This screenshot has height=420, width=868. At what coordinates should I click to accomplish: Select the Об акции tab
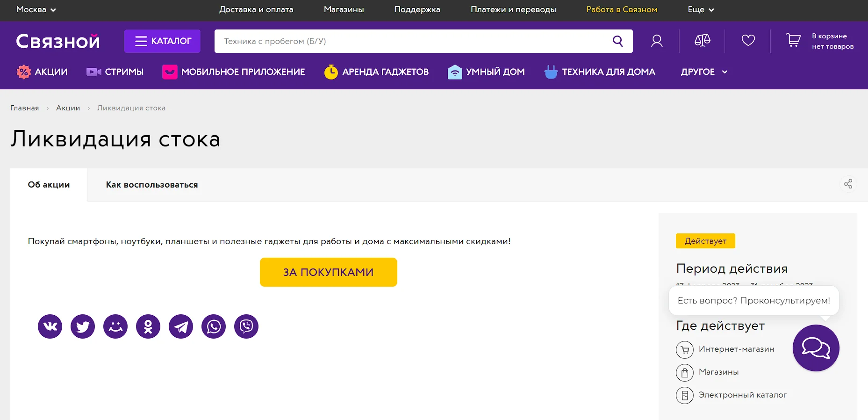49,185
